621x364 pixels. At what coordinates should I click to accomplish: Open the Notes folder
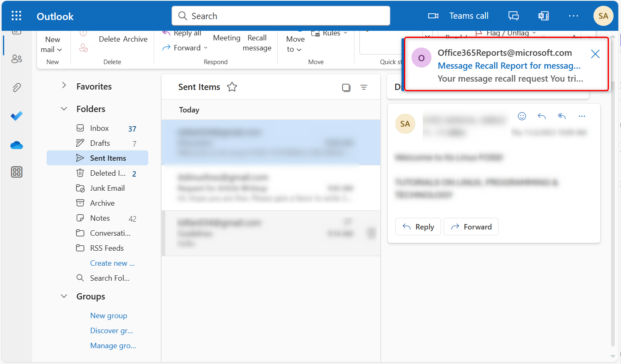tap(97, 218)
